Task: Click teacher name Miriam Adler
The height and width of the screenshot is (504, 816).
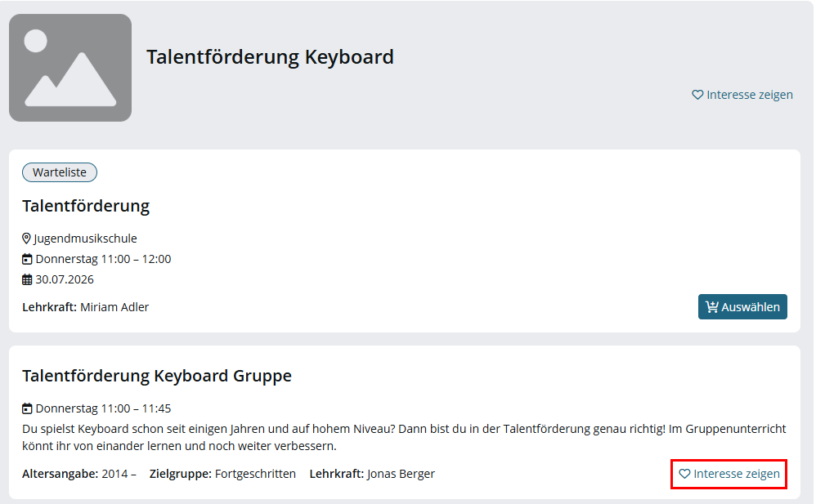Action: [114, 307]
